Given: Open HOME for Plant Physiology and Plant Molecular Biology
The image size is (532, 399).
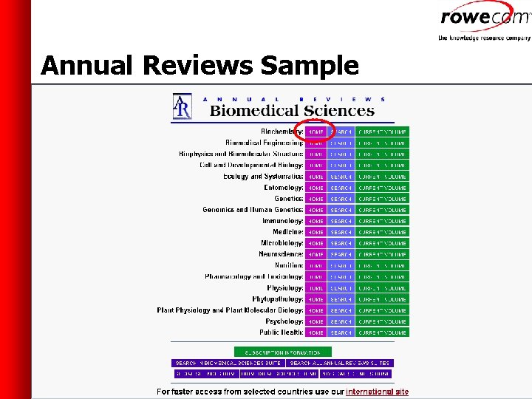Looking at the screenshot, I should [x=316, y=310].
